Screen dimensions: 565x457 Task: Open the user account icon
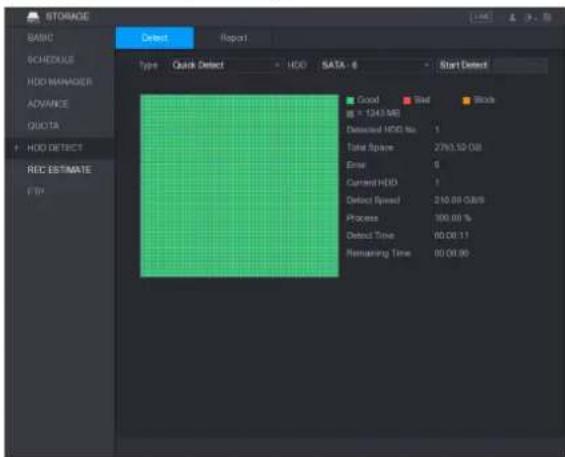point(512,17)
